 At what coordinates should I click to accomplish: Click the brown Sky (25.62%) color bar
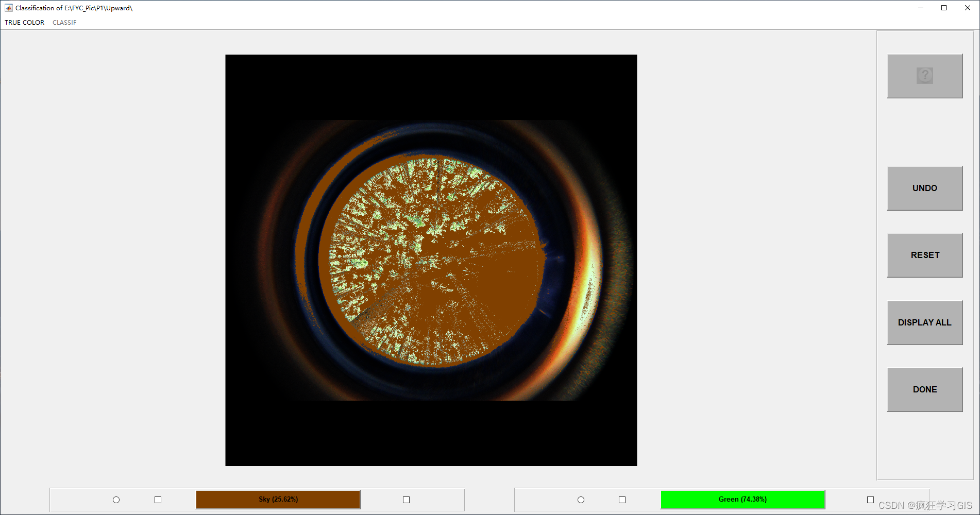(x=278, y=499)
